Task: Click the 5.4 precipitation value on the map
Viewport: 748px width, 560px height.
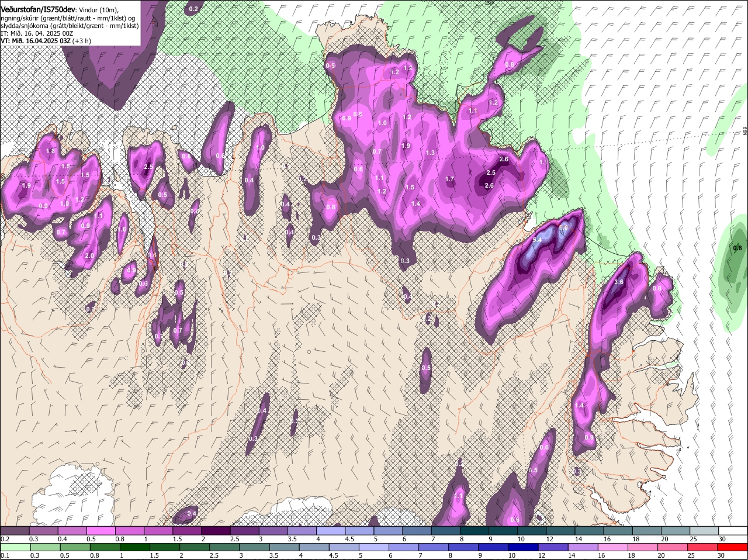Action: (537, 240)
